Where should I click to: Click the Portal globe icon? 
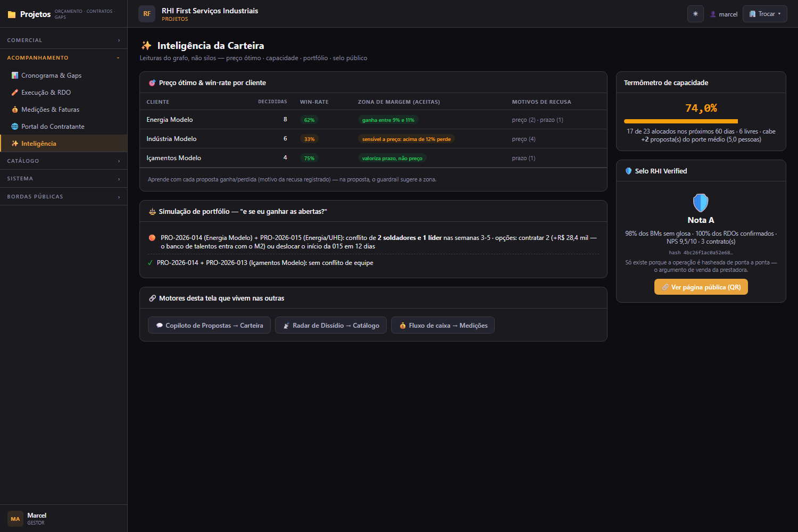click(x=15, y=127)
